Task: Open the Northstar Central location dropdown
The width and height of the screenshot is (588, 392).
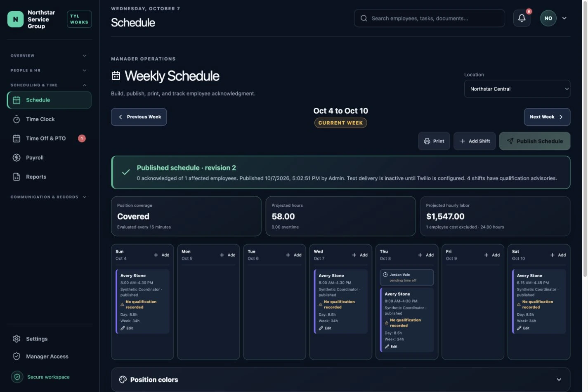Action: pyautogui.click(x=517, y=89)
